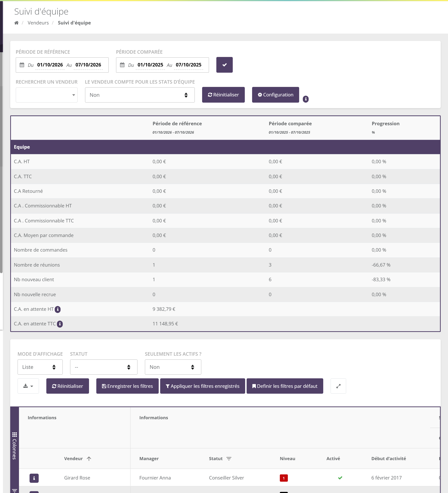
Task: Click the Manager column header
Action: tap(149, 459)
